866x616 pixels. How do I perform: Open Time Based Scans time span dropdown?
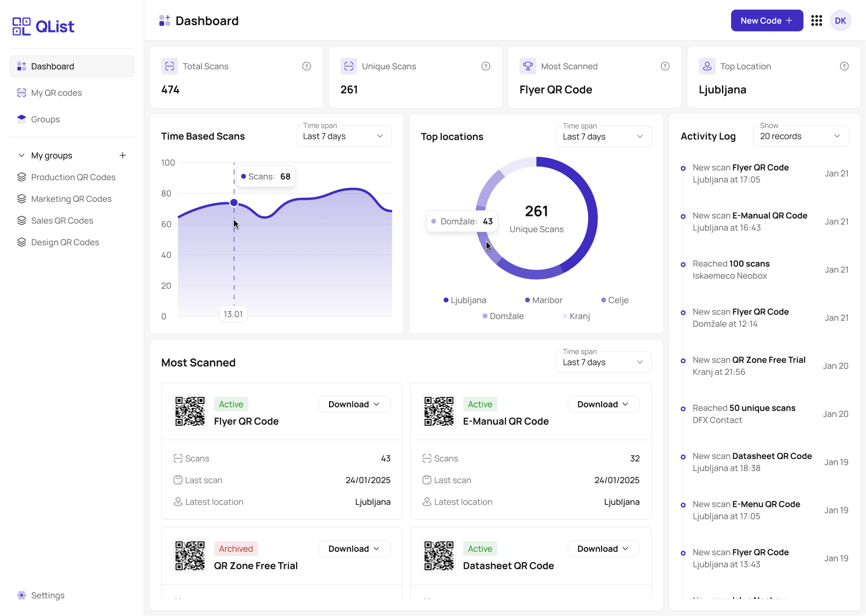pyautogui.click(x=344, y=136)
